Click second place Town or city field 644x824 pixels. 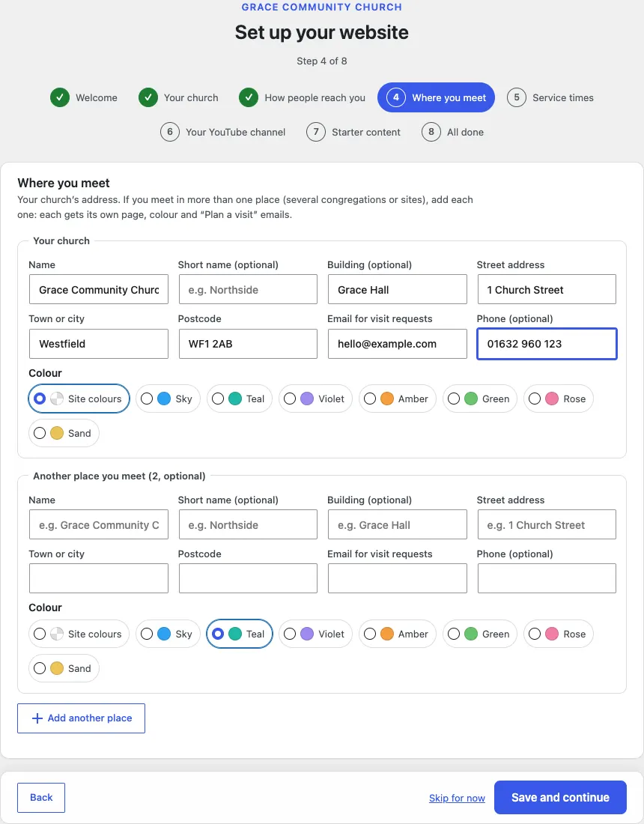(99, 578)
